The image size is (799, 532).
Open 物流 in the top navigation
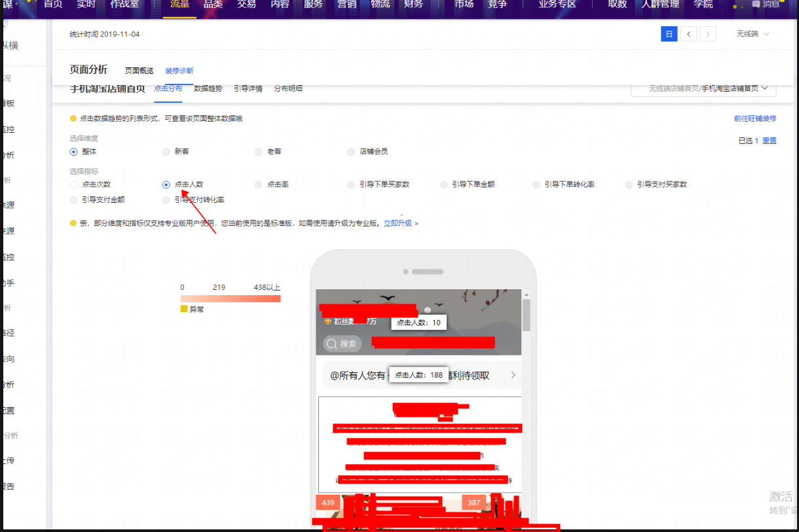381,5
